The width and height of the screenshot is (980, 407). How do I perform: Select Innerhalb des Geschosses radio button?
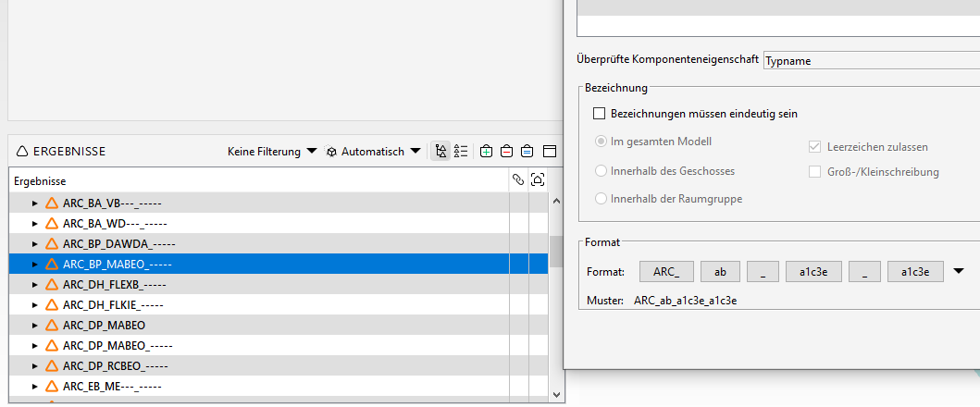pyautogui.click(x=601, y=171)
